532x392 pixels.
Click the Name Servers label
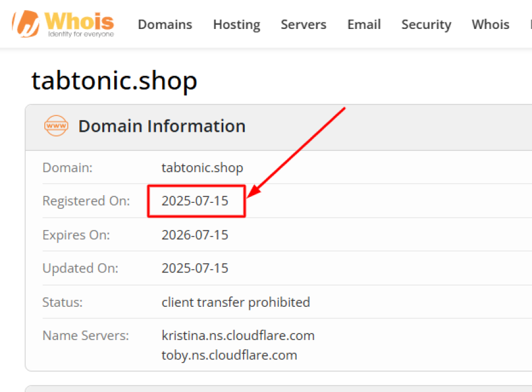click(86, 336)
